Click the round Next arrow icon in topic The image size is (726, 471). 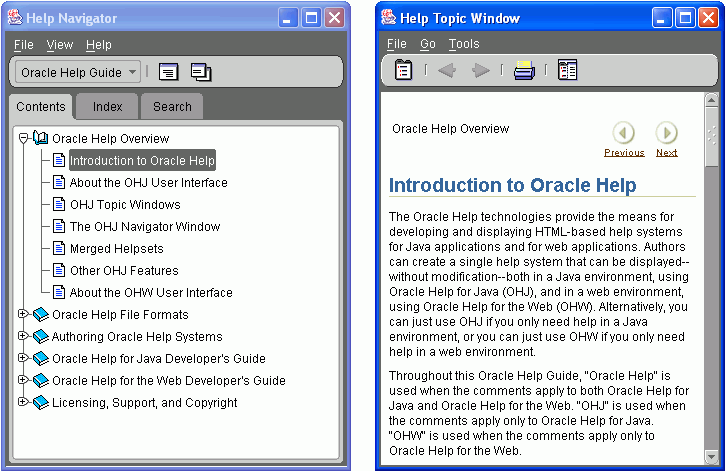(x=666, y=133)
